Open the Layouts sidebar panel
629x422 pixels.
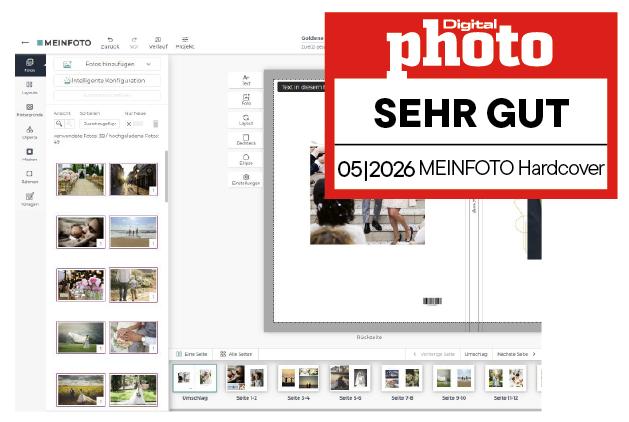[30, 88]
